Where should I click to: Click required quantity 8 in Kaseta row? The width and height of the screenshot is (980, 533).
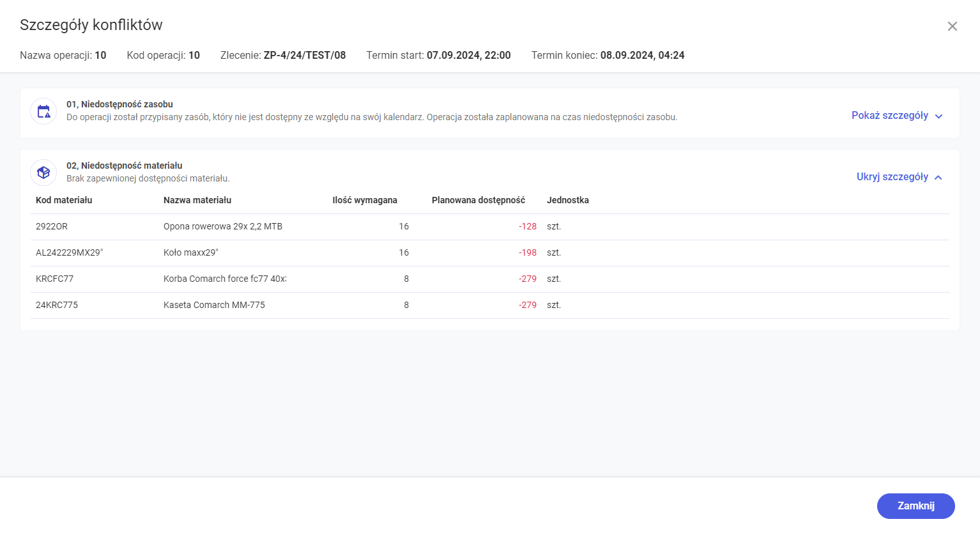pos(406,305)
